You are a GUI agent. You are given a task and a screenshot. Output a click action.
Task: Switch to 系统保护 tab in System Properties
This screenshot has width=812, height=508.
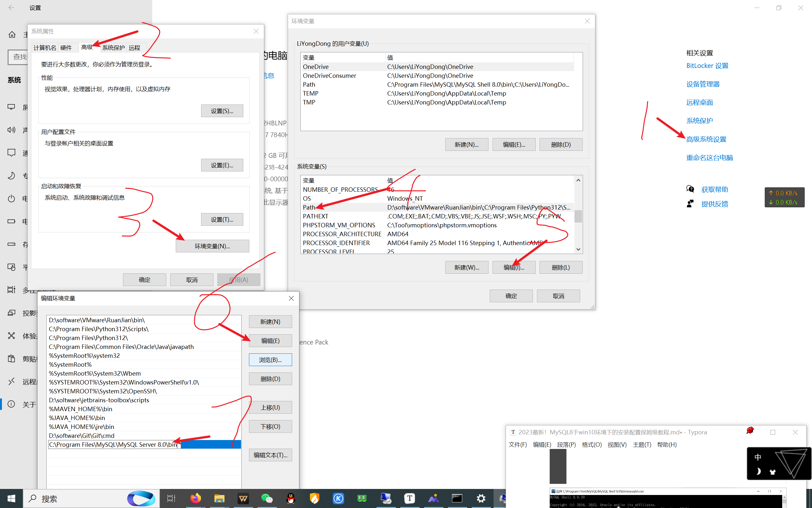click(x=114, y=48)
